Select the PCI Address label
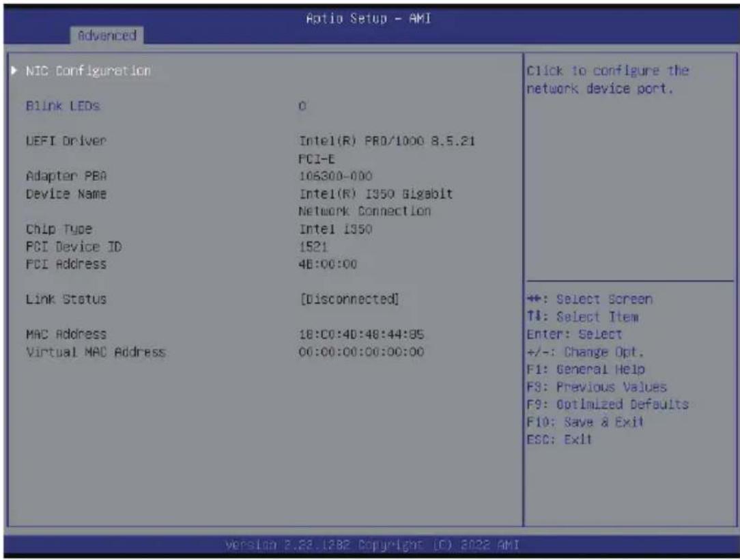Screen dimensions: 740x560 click(66, 264)
